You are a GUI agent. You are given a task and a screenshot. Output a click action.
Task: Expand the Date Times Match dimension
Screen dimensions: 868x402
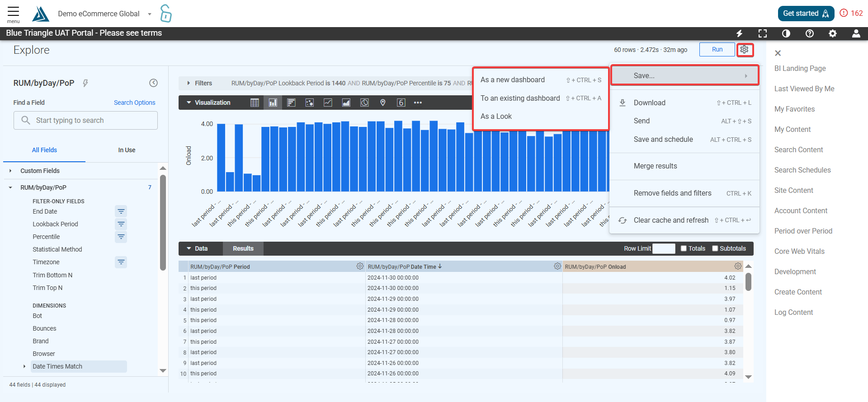(24, 366)
